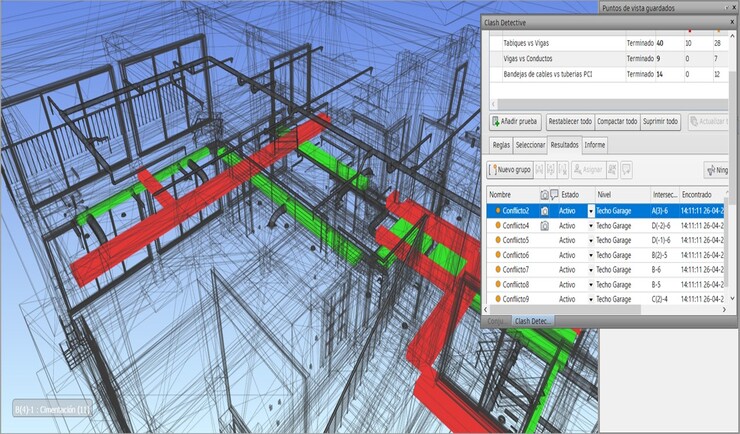Viewport: 740px width, 434px height.
Task: Click Suprimir todo button
Action: click(x=660, y=122)
